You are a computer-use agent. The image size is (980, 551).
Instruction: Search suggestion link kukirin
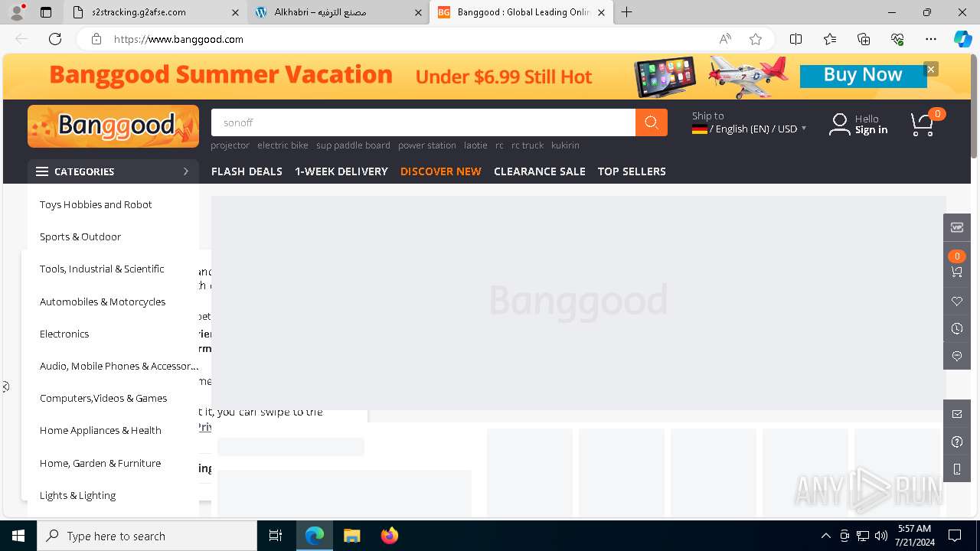(x=565, y=145)
